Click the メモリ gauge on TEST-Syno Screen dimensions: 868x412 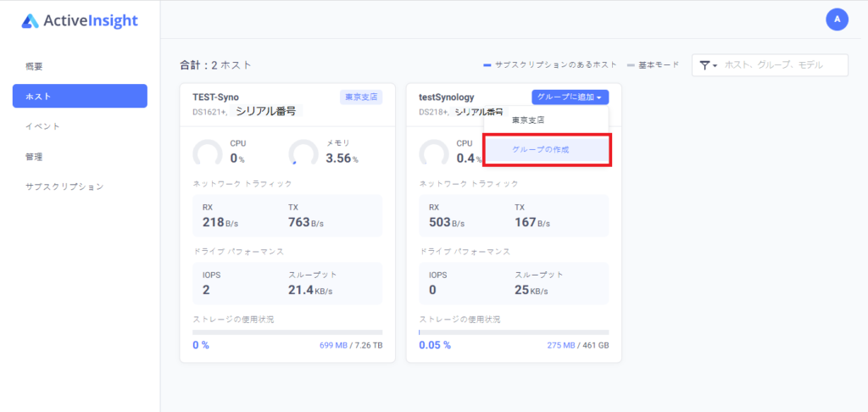(303, 153)
